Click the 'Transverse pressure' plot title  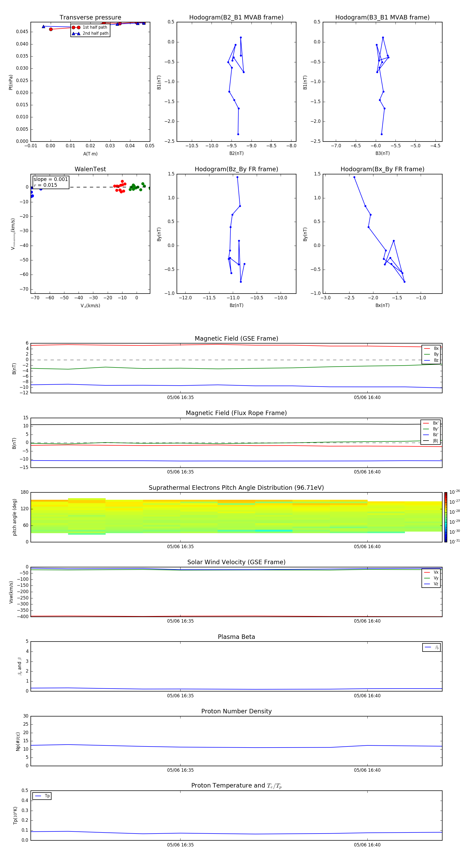point(90,17)
